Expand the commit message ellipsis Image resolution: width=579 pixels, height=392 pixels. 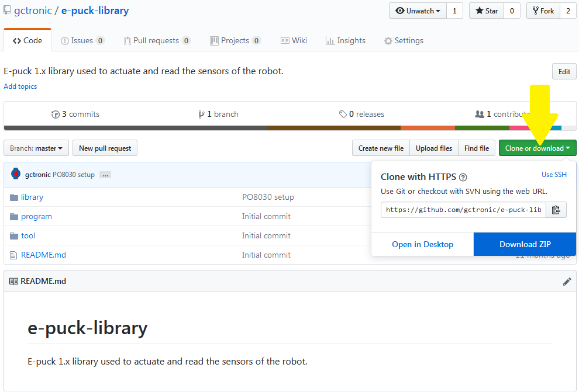pos(105,175)
